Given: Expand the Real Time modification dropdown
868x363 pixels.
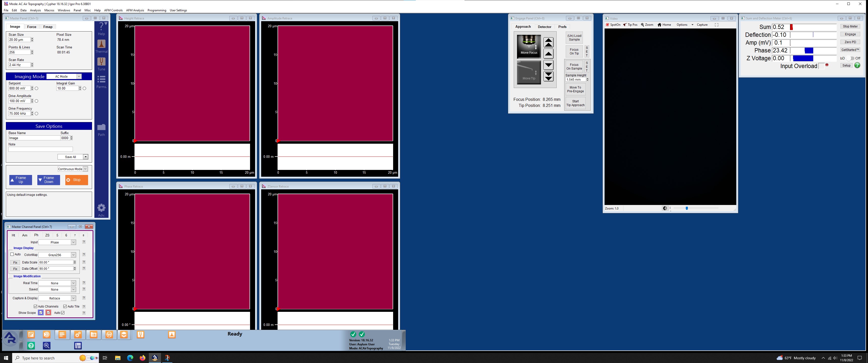Looking at the screenshot, I should 73,283.
